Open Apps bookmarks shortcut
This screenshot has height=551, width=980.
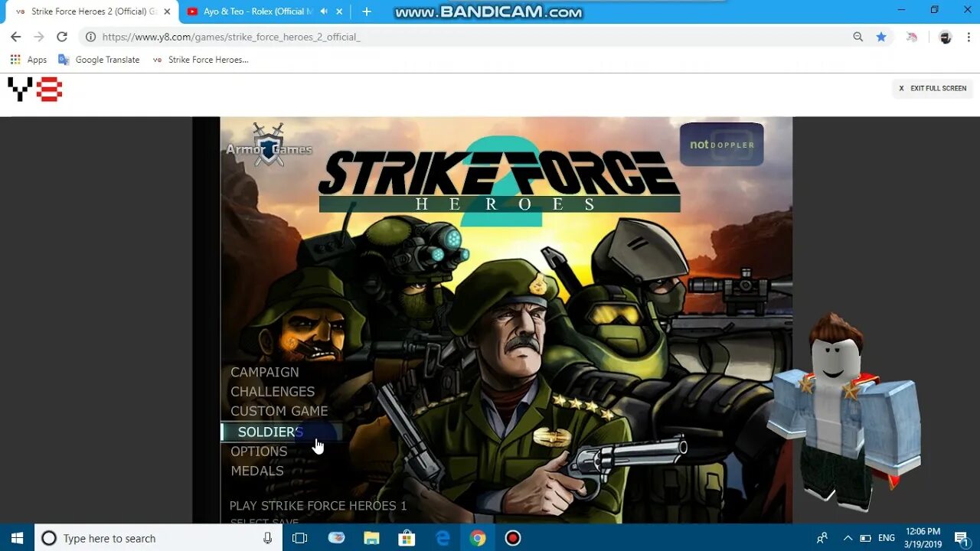click(28, 60)
